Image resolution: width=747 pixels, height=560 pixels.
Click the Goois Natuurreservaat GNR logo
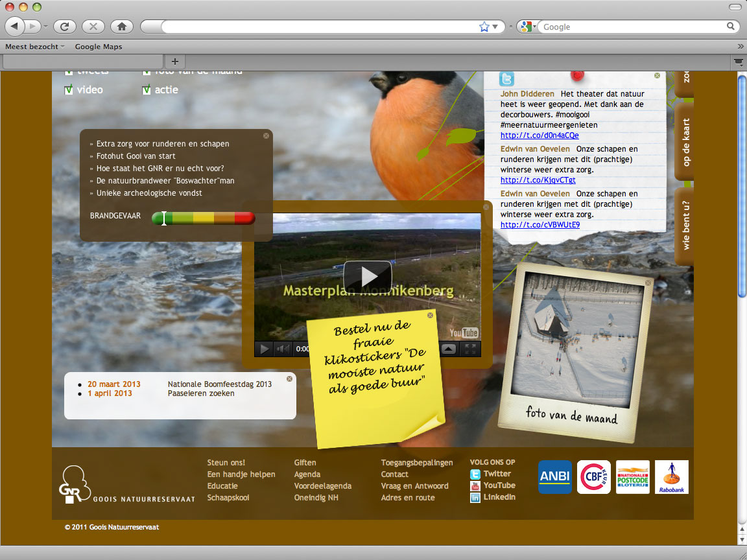(126, 484)
